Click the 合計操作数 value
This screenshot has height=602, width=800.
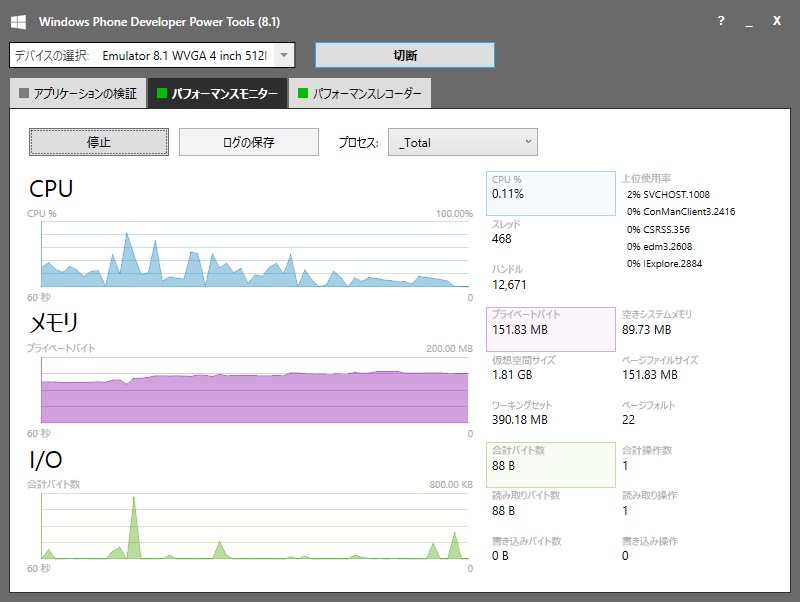click(x=625, y=465)
